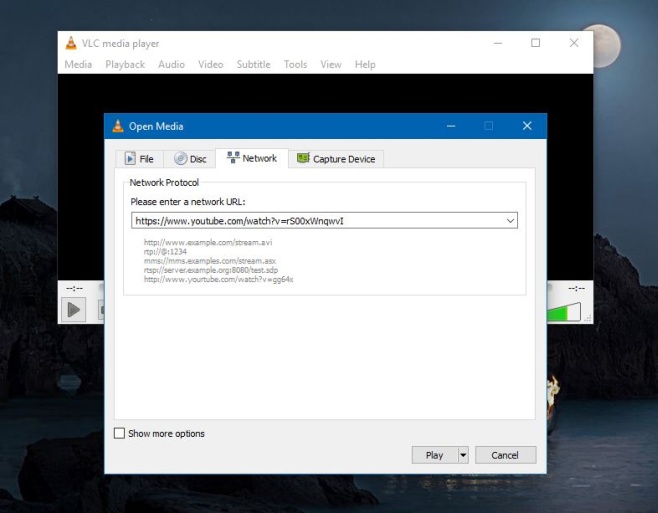Screen dimensions: 658x513
Task: Click the example text mms://mms.examples.com/stream.asx
Action: (x=210, y=261)
